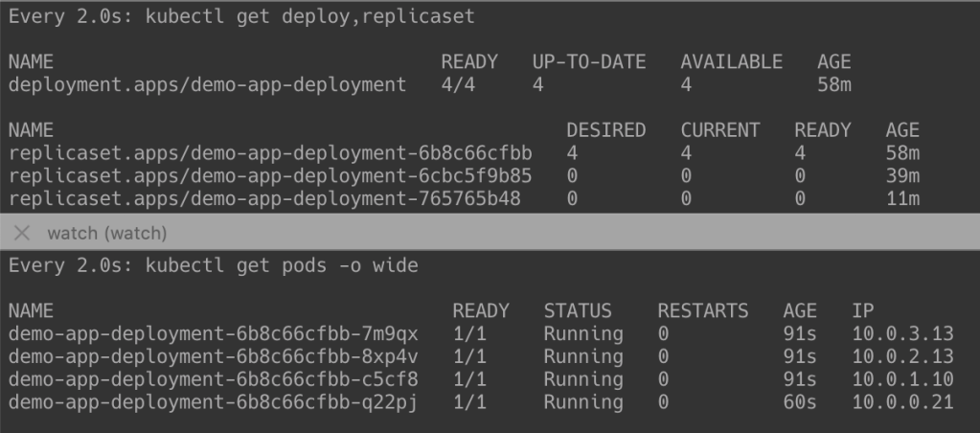Image resolution: width=980 pixels, height=433 pixels.
Task: Click the RESTARTS column header
Action: [x=702, y=311]
